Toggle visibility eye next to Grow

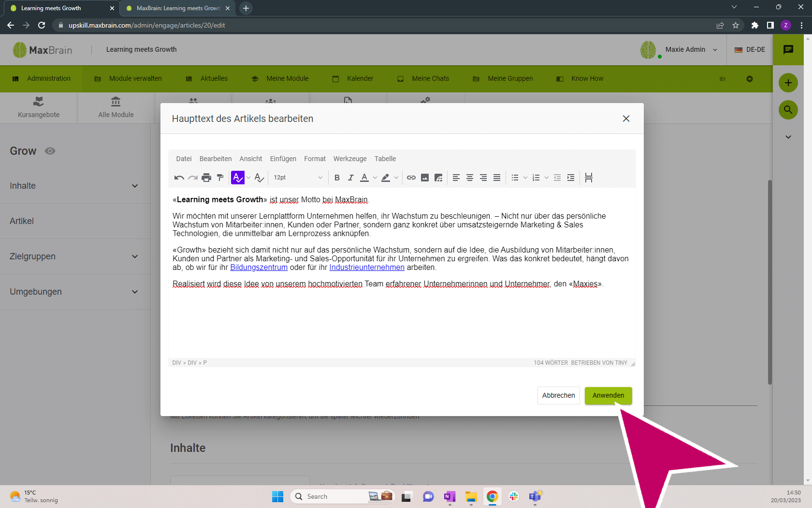point(50,151)
